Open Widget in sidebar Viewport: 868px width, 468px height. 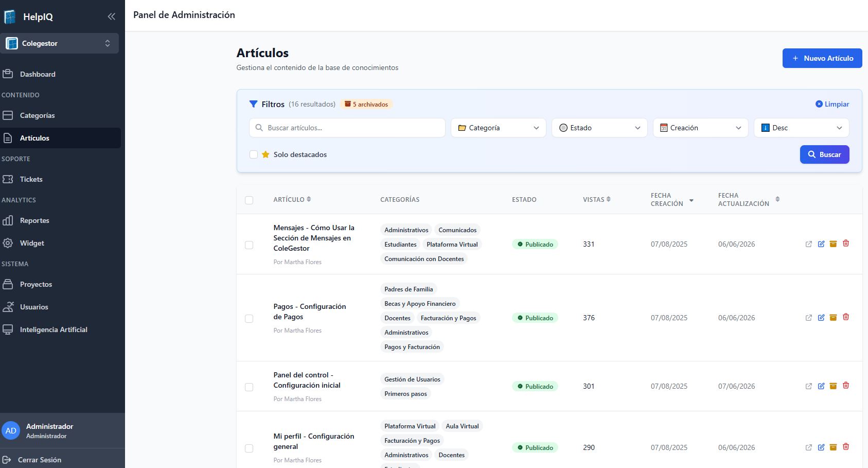click(61, 243)
